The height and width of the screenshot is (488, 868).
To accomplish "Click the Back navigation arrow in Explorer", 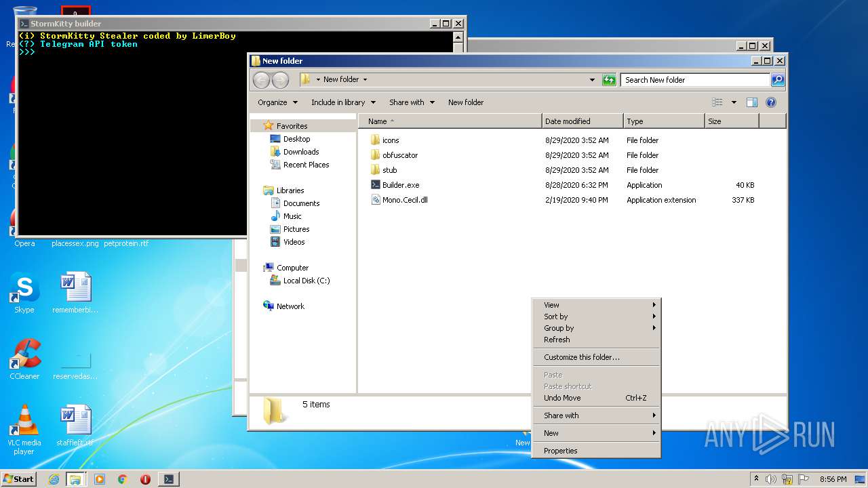I will [261, 80].
